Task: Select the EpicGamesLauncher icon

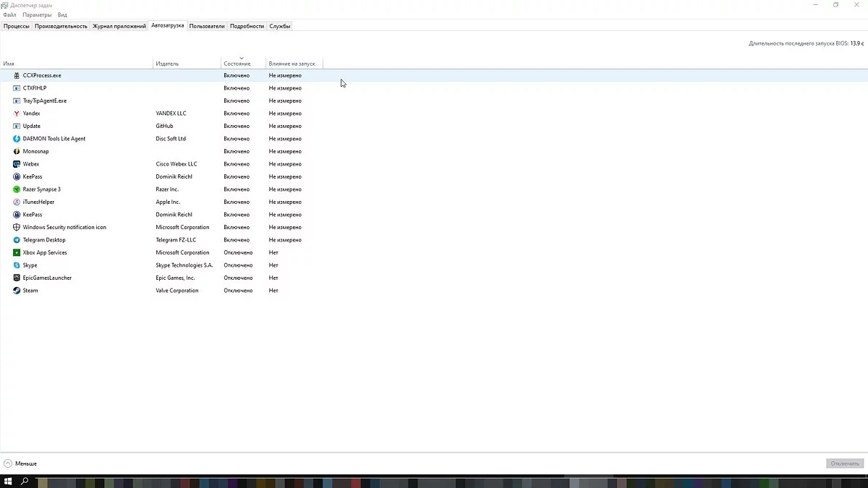Action: coord(17,278)
